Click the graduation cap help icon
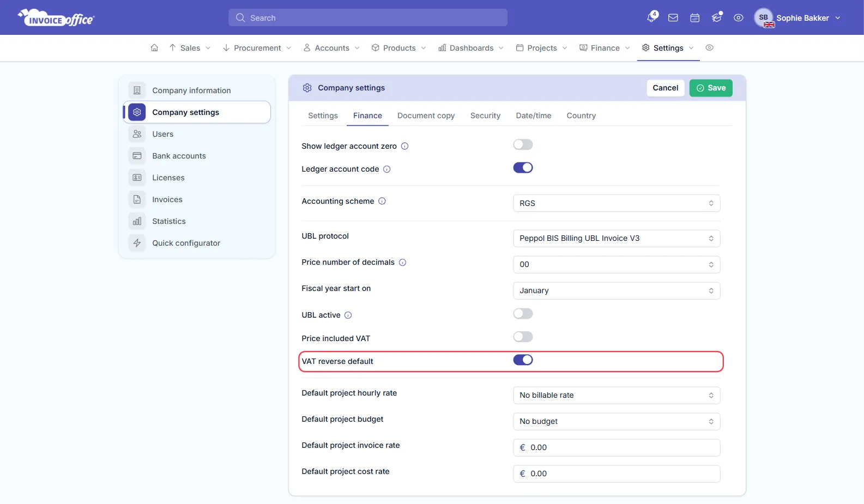 pyautogui.click(x=717, y=17)
